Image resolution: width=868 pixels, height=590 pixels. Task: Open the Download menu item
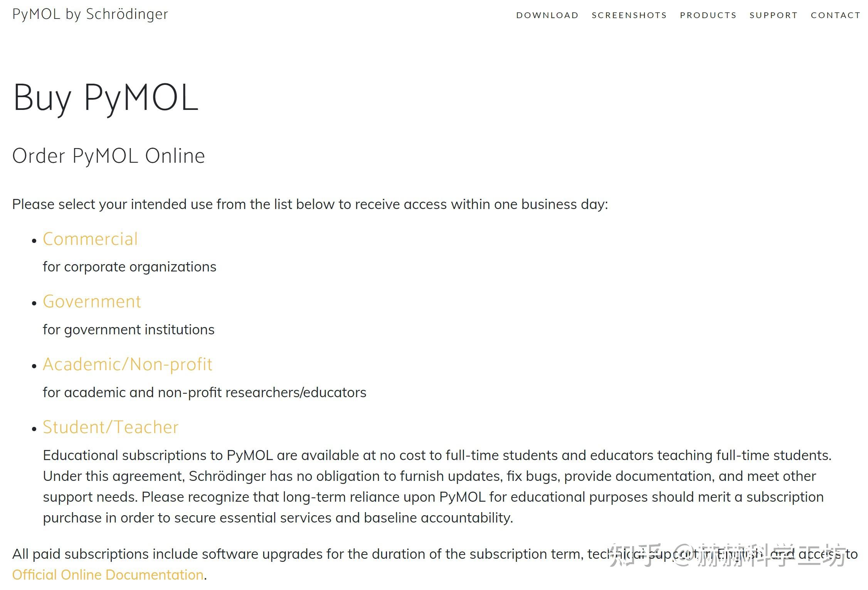(547, 15)
